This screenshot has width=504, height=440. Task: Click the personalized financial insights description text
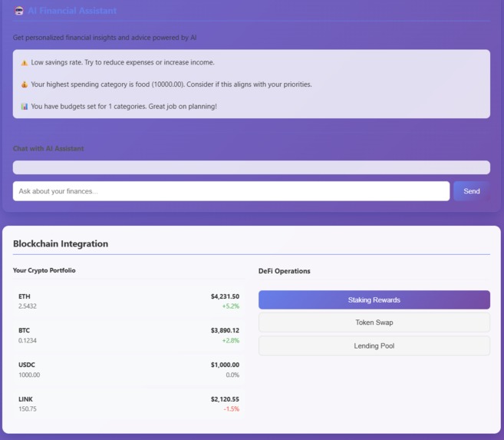[104, 38]
